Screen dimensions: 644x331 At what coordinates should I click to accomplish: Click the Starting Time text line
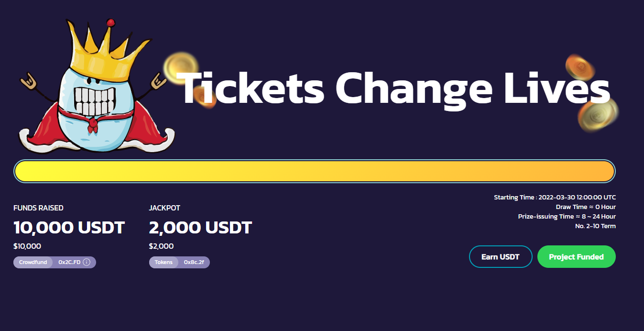pos(555,197)
